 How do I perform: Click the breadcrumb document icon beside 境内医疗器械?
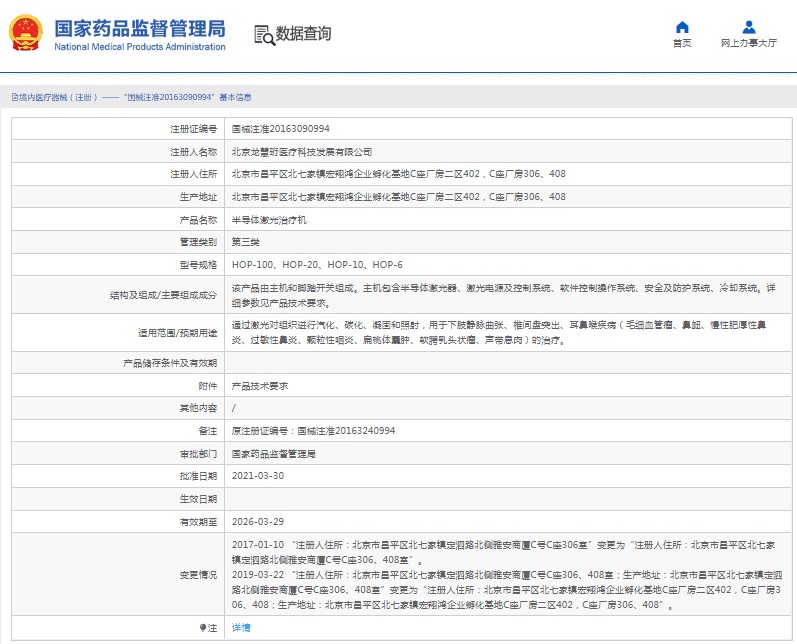[15, 97]
